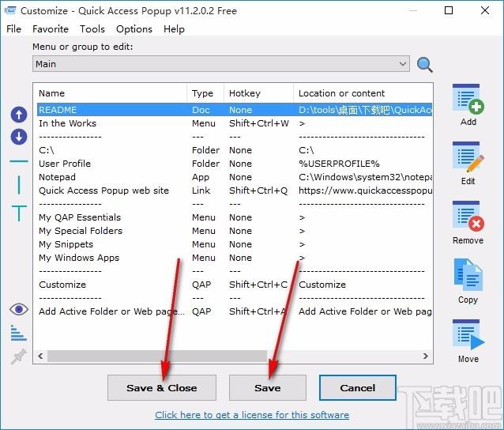
Task: Open the File menu
Action: click(13, 29)
